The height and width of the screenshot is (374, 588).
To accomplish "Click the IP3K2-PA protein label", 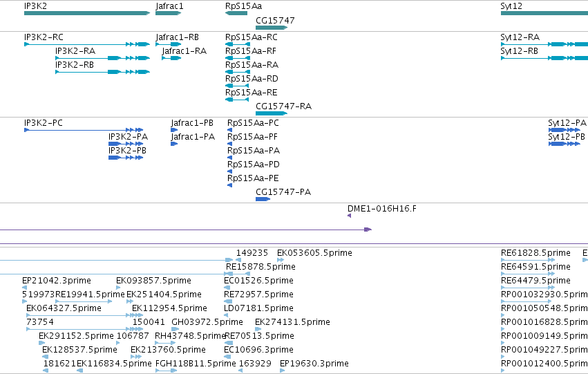I will [x=128, y=137].
